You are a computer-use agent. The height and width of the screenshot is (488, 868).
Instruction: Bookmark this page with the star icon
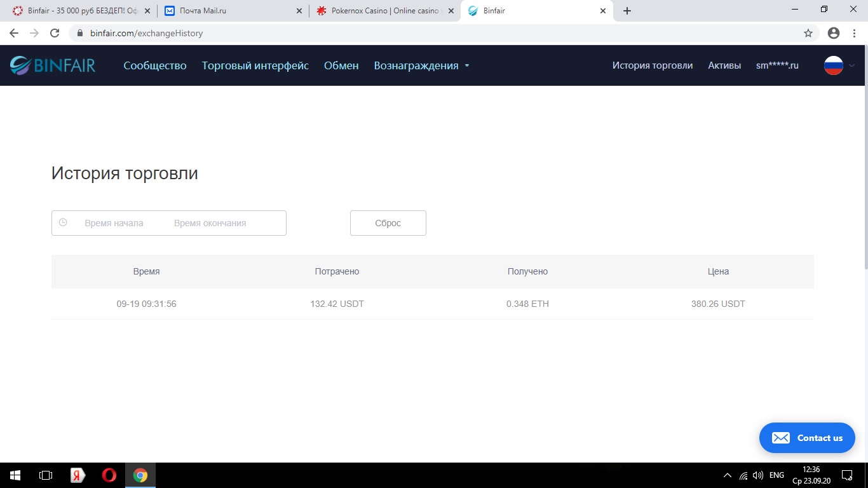(808, 33)
